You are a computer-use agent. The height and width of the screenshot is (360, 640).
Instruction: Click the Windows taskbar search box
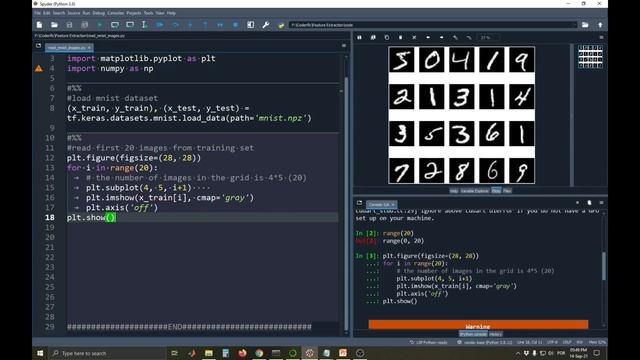click(x=107, y=353)
